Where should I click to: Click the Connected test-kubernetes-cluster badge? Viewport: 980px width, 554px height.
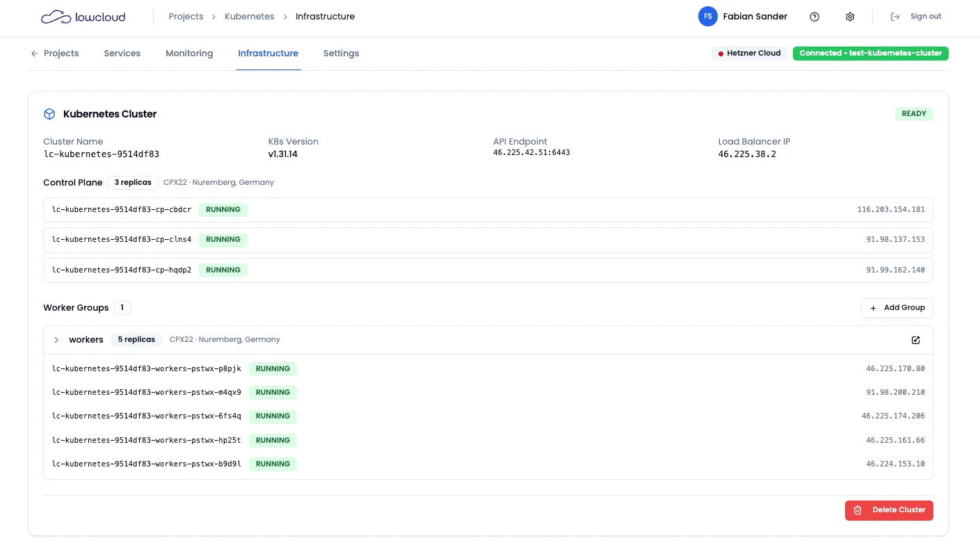point(870,54)
